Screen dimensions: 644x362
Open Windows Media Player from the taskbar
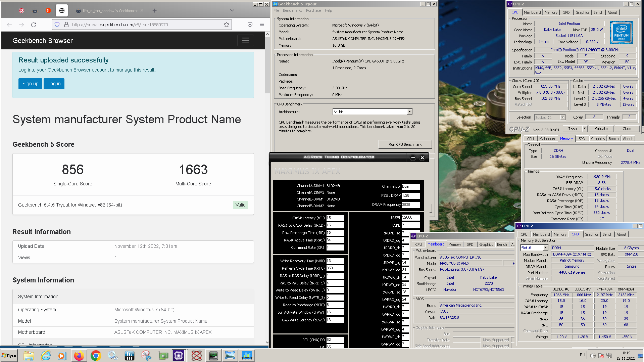62,355
